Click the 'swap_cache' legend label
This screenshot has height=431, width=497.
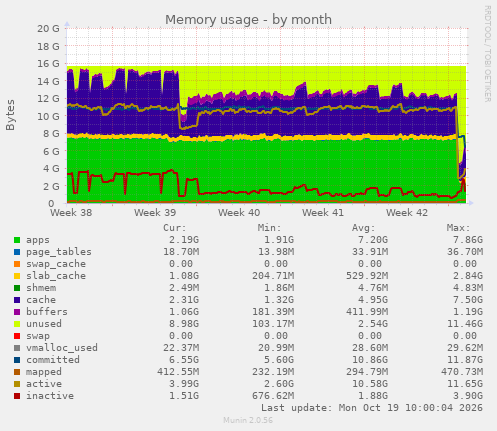coord(56,264)
